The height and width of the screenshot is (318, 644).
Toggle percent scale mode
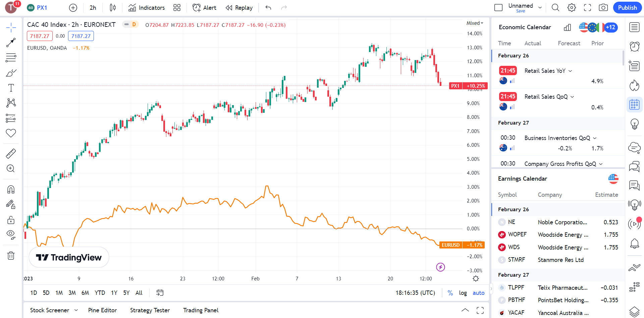tap(450, 293)
